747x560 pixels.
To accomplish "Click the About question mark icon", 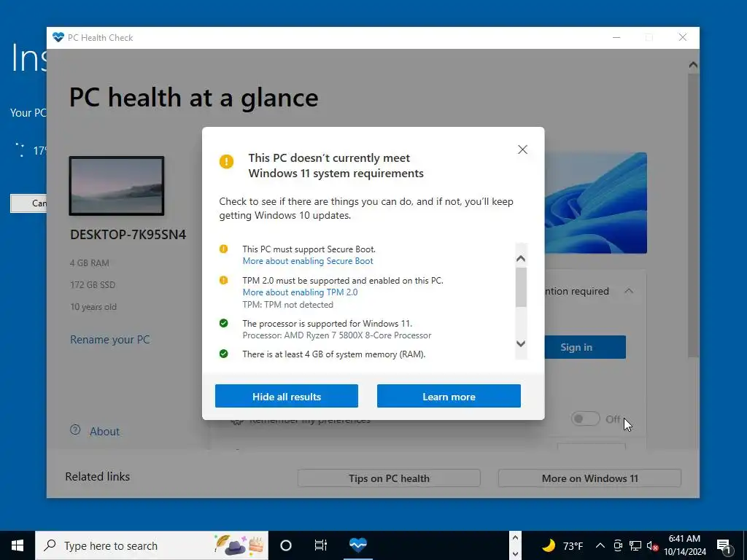I will (75, 430).
